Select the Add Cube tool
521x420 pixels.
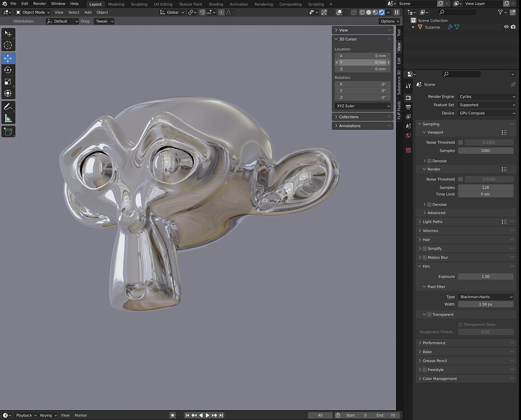[x=8, y=132]
